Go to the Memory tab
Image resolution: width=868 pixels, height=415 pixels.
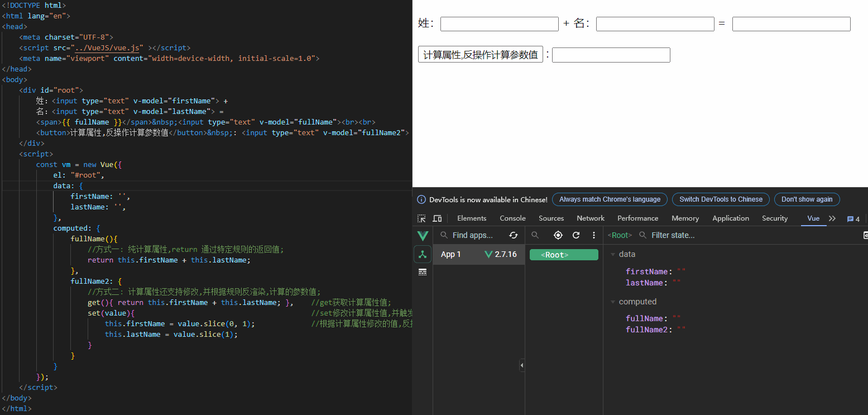pyautogui.click(x=685, y=218)
